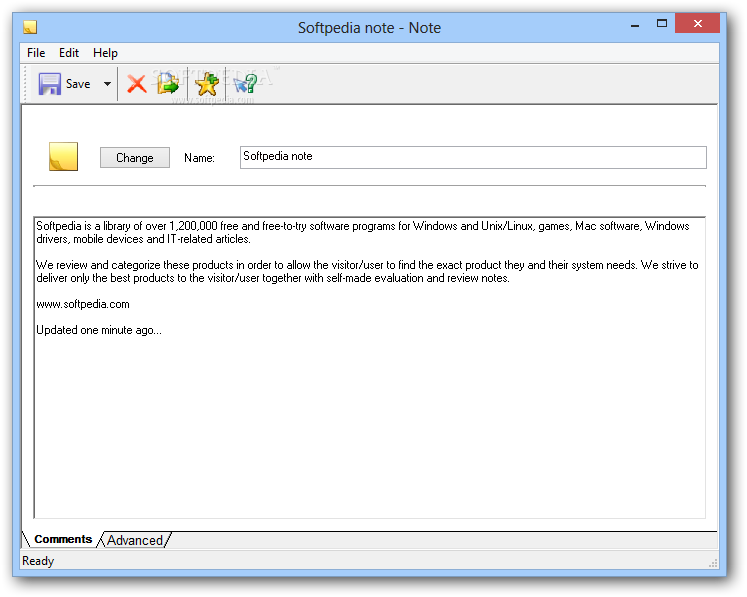Click the 'Updated one minute ago...' line

(99, 330)
